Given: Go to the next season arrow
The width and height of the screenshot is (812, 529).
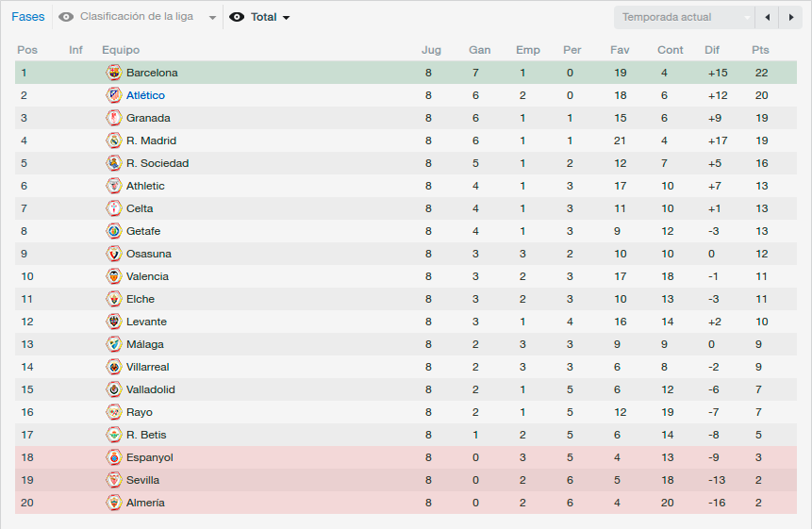Looking at the screenshot, I should click(790, 17).
